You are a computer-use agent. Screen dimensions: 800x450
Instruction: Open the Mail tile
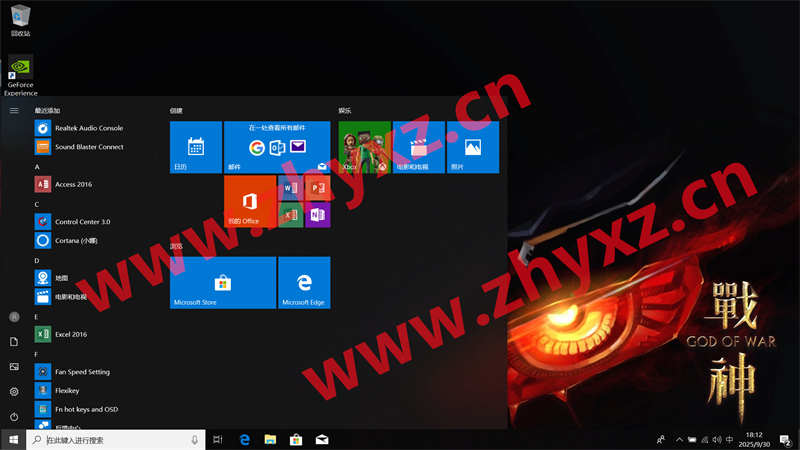277,147
